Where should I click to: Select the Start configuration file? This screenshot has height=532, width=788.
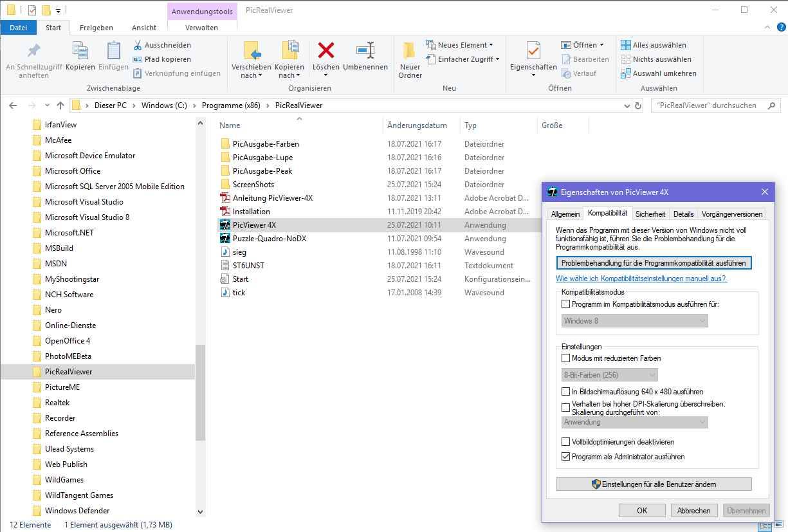click(x=241, y=279)
